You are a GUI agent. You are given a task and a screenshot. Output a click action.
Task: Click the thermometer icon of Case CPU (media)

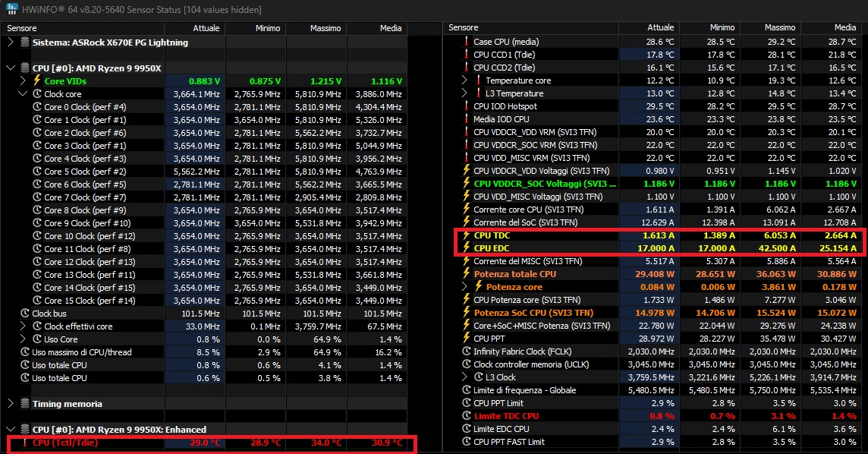[466, 42]
